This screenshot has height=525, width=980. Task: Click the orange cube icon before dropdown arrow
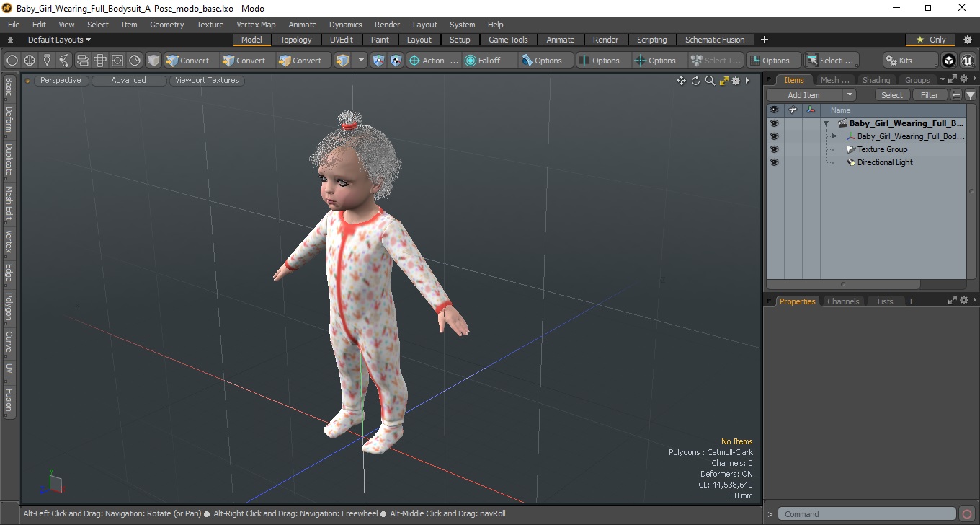click(343, 61)
